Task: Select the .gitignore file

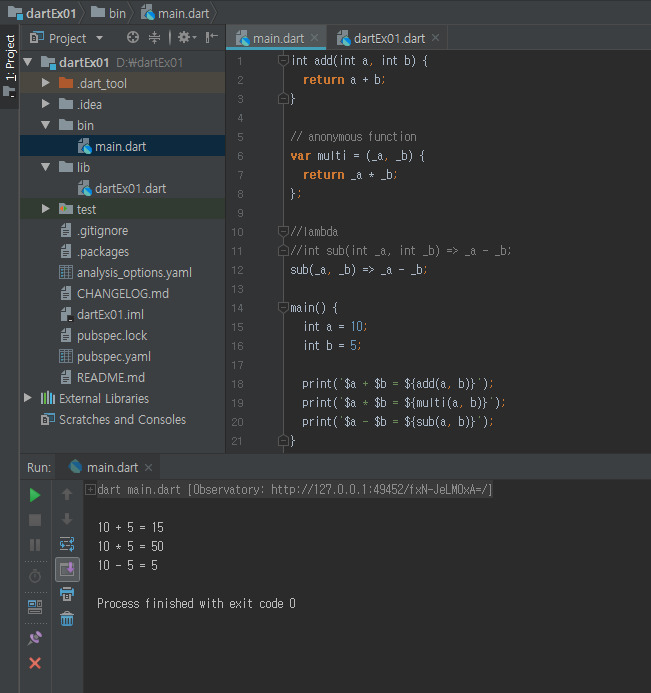Action: coord(122,230)
